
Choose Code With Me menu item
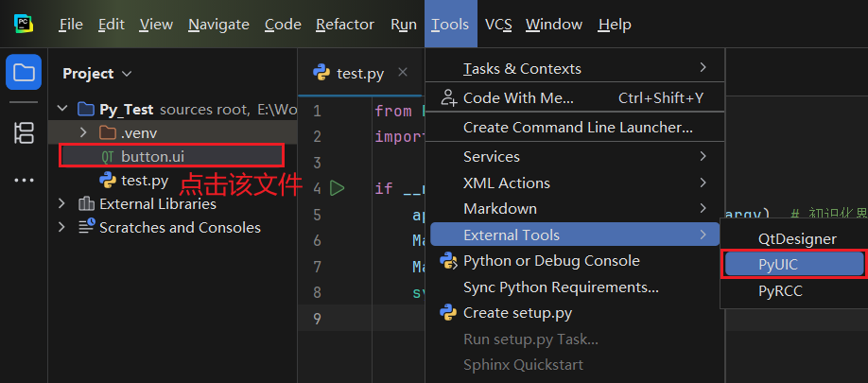(575, 98)
